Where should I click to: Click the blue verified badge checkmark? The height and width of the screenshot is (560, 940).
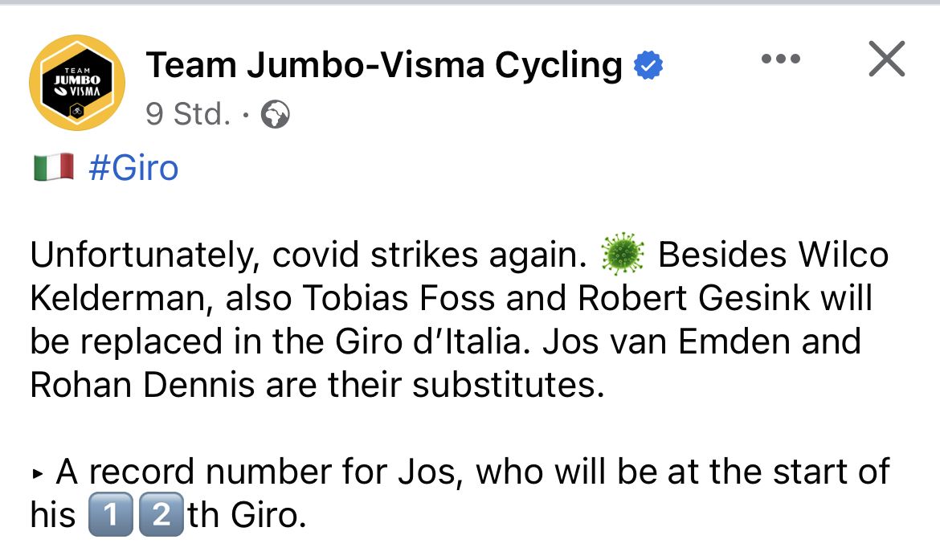pyautogui.click(x=649, y=67)
